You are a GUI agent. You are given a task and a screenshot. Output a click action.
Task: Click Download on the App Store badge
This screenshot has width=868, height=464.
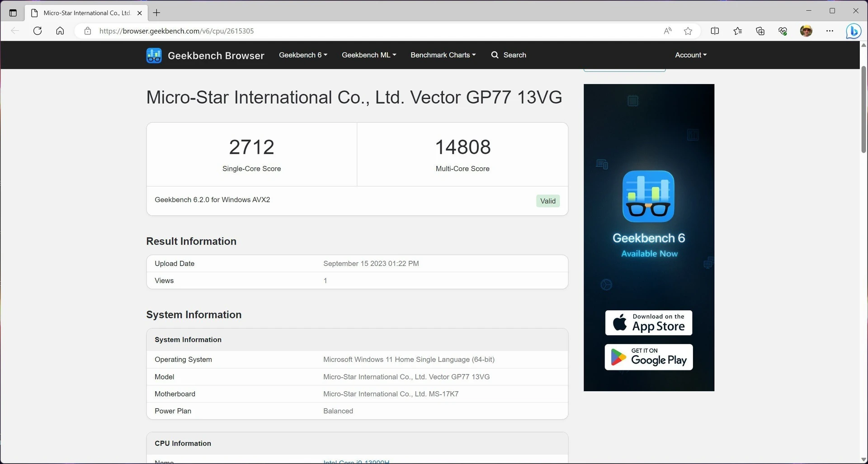tap(648, 322)
